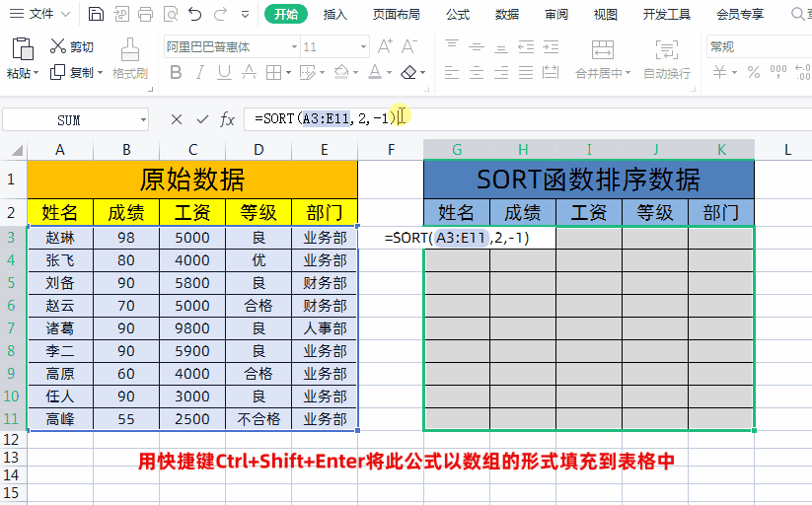Click the Merge and Center icon
812x505 pixels.
(603, 49)
